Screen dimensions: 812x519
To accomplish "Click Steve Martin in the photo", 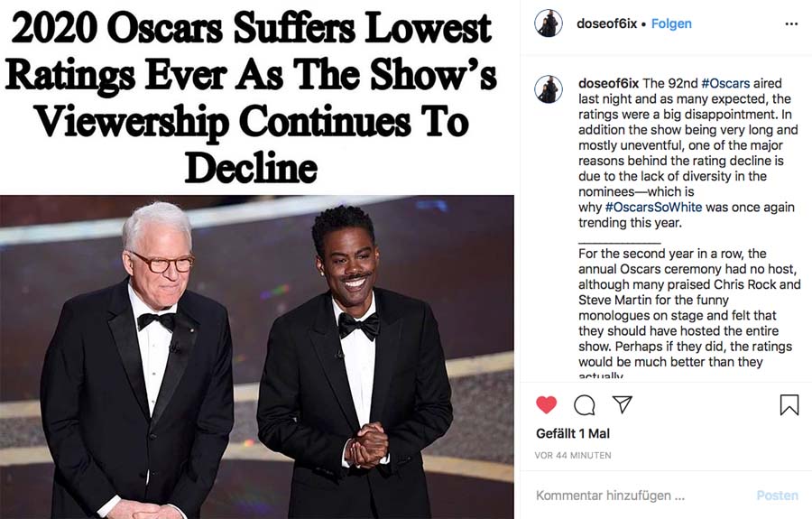I will click(x=144, y=361).
